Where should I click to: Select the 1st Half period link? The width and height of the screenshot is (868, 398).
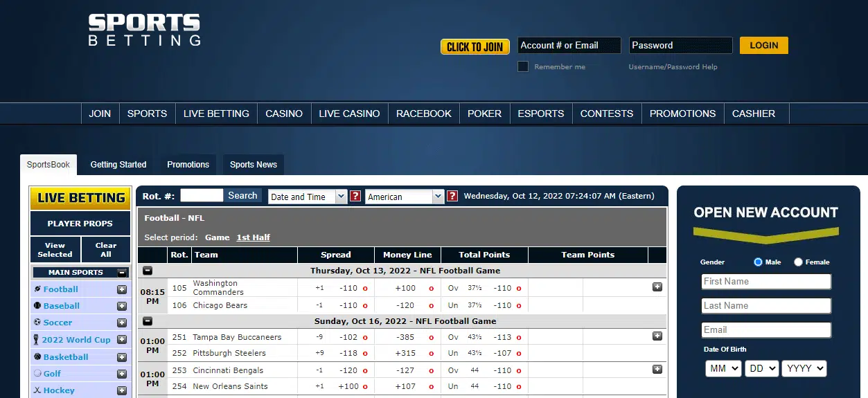[254, 237]
